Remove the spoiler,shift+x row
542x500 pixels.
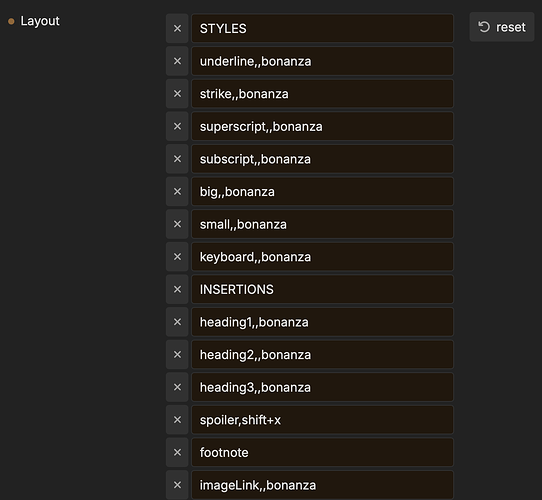coord(177,420)
